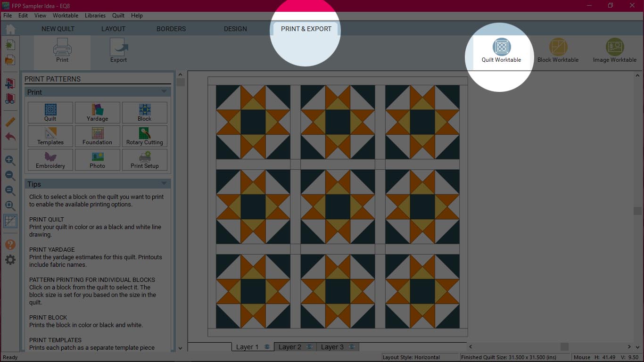
Task: Choose the Photo print option
Action: (98, 160)
